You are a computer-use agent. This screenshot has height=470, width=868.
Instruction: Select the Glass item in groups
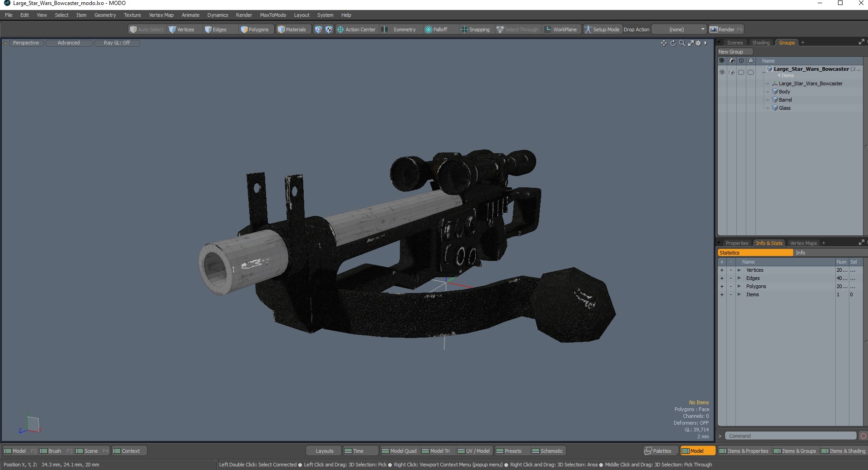point(784,108)
